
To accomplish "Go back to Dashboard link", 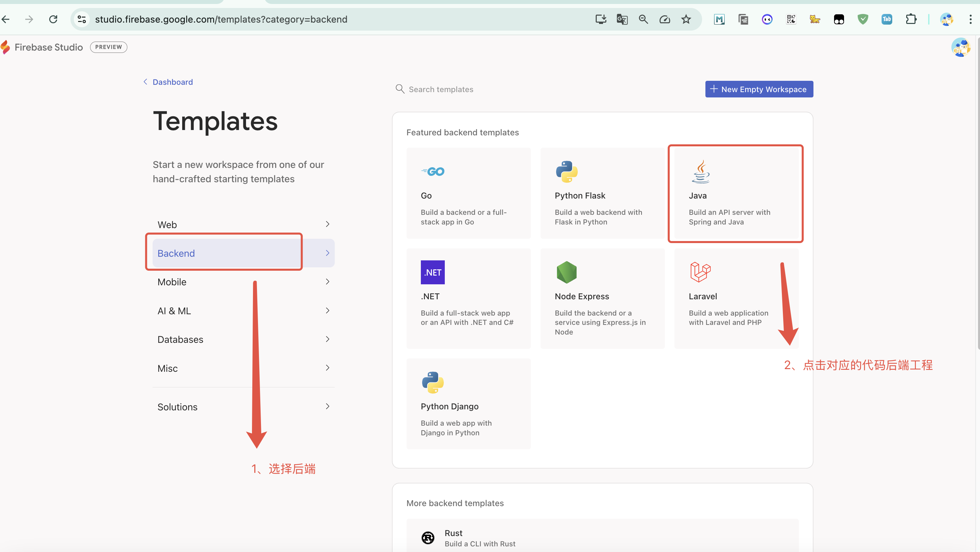I will click(172, 82).
